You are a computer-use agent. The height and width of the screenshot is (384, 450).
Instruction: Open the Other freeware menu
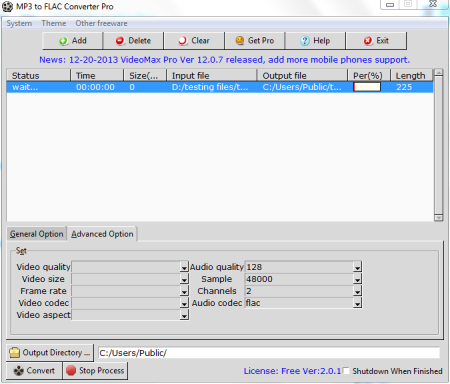(101, 23)
